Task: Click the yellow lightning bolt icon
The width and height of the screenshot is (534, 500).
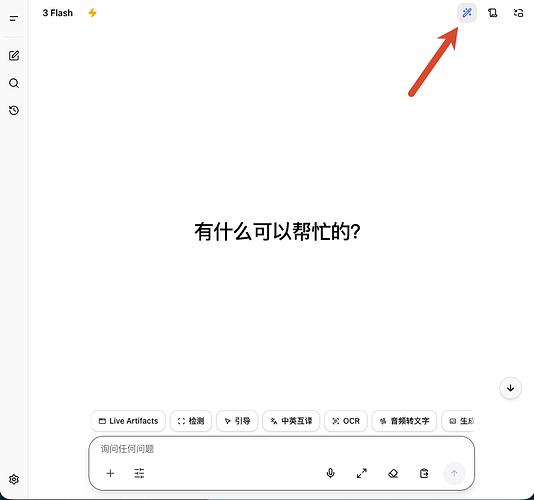Action: pos(93,13)
